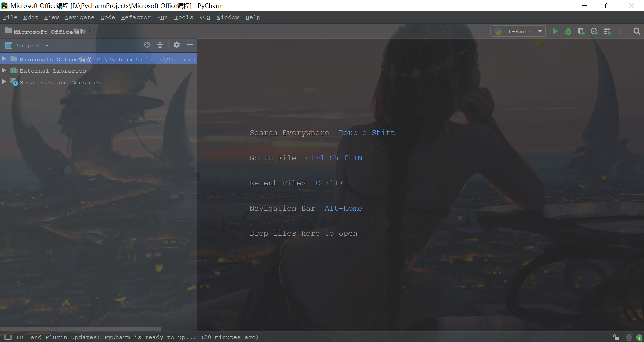Click the Project panel horizontal scrollbar
644x342 pixels.
(x=80, y=329)
